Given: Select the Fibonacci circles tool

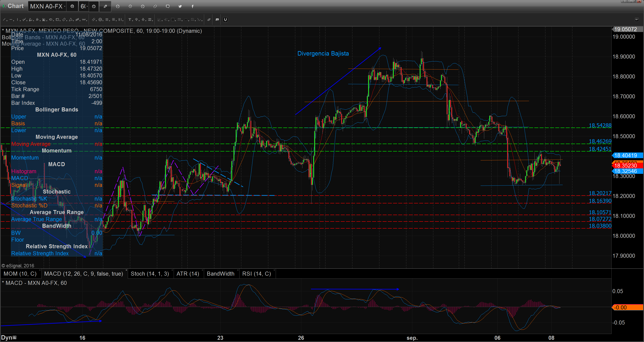Looking at the screenshot, I should click(x=100, y=20).
